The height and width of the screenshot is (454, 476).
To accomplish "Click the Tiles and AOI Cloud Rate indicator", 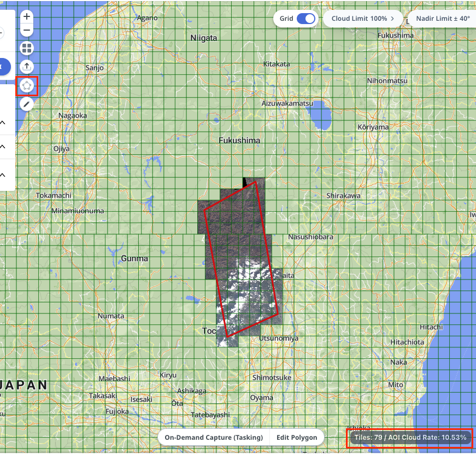I will click(x=410, y=438).
